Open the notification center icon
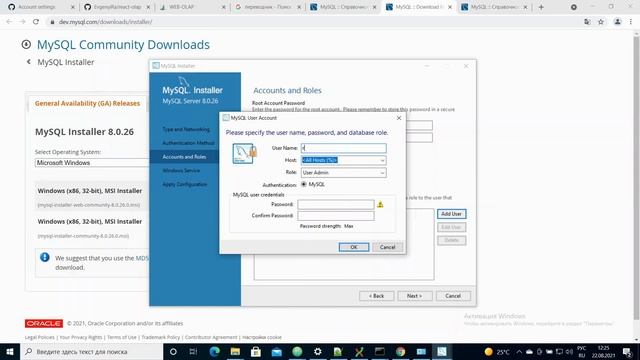This screenshot has width=640, height=360. (x=627, y=351)
